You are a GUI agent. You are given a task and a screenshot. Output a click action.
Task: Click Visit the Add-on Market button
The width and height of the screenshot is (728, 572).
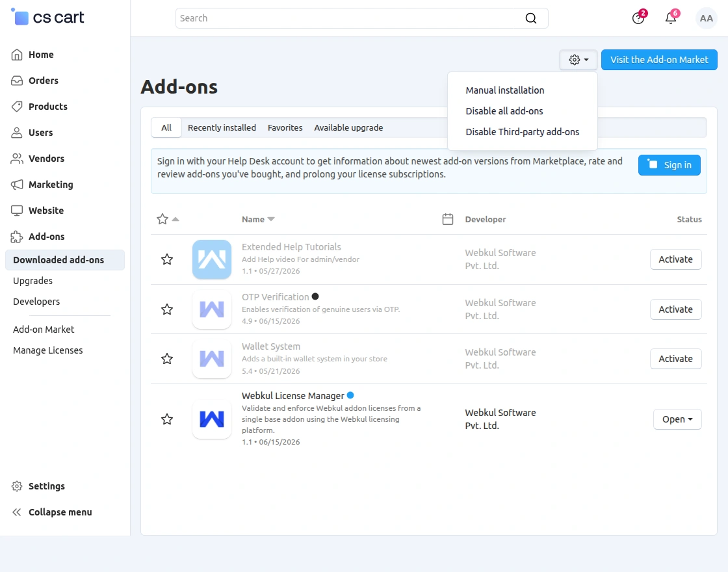coord(659,60)
